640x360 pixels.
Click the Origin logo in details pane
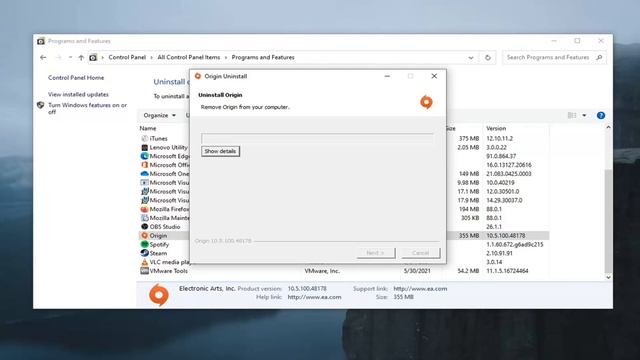[x=159, y=295]
